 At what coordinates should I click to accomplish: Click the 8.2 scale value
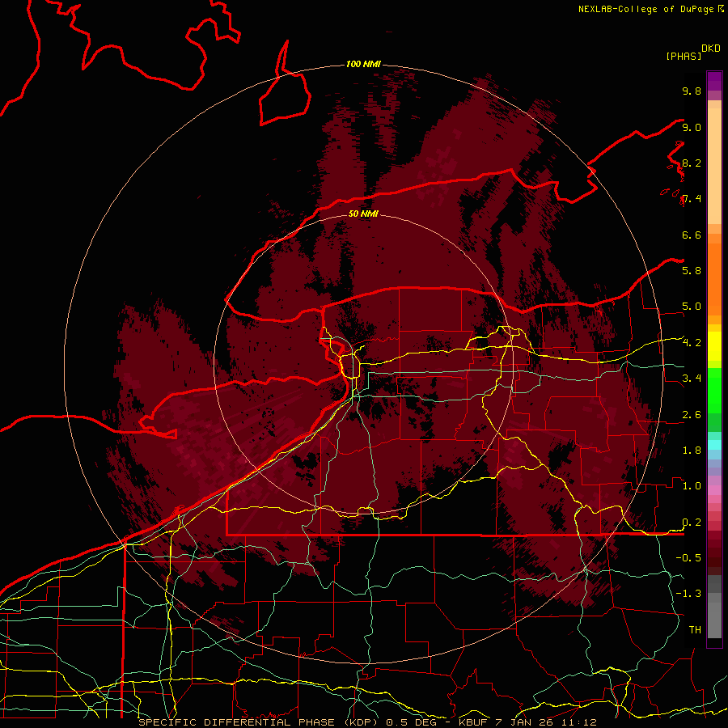click(692, 163)
